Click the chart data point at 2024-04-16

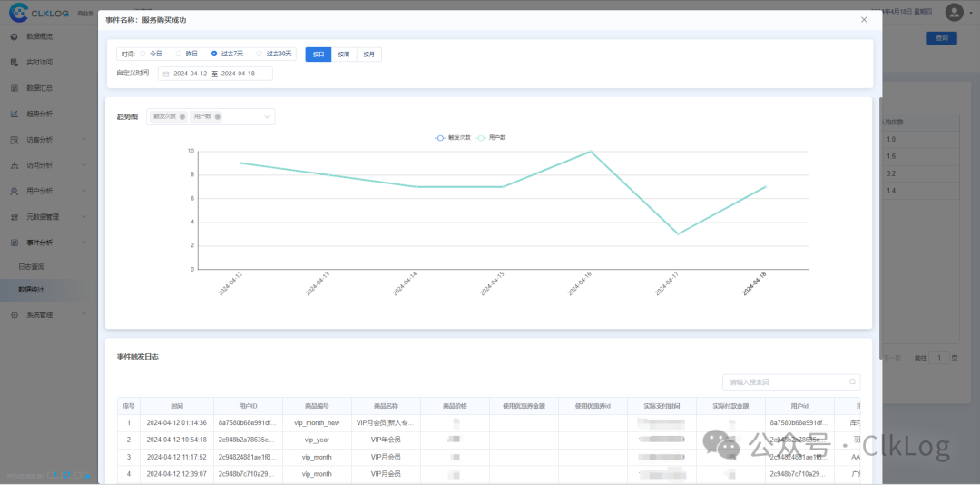[590, 152]
